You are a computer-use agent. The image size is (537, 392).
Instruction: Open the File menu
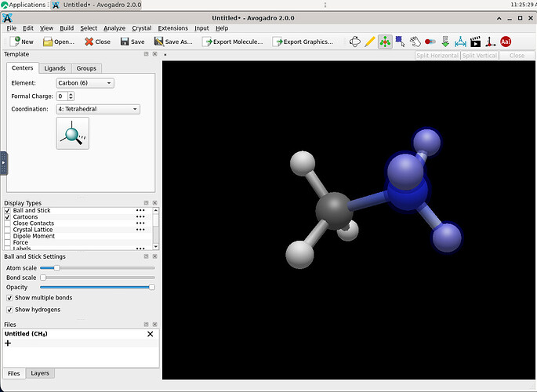point(11,28)
